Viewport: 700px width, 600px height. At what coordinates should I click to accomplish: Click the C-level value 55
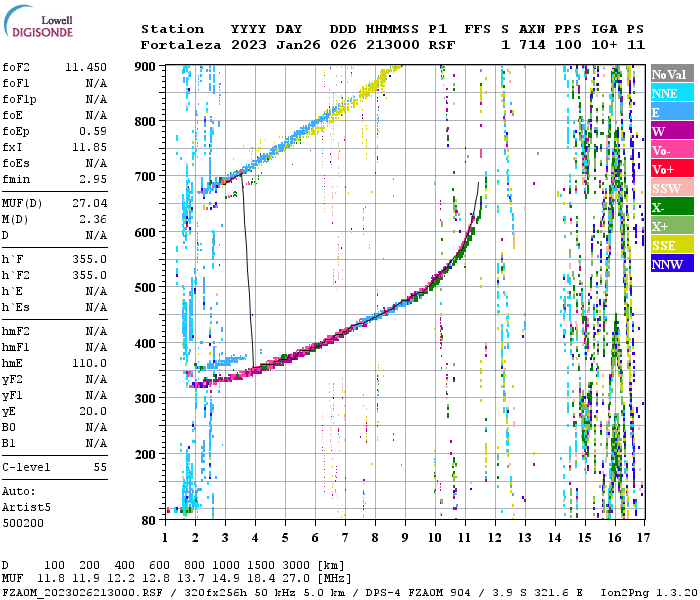click(100, 467)
